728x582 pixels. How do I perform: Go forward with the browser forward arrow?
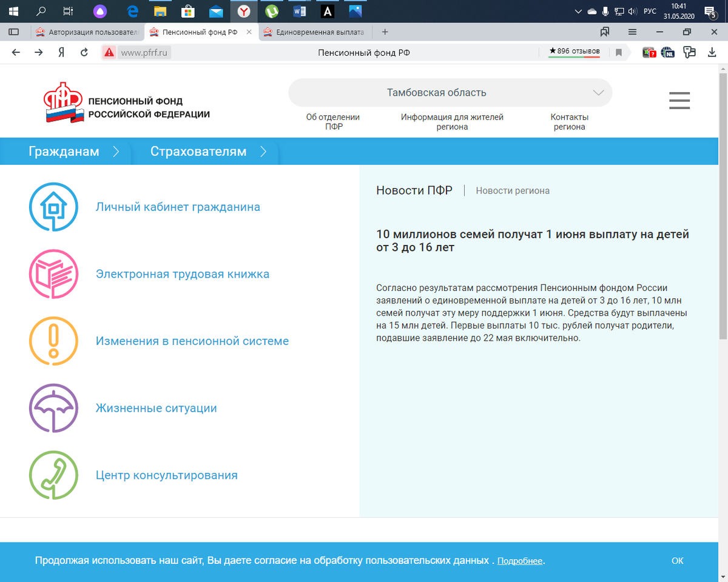[38, 53]
